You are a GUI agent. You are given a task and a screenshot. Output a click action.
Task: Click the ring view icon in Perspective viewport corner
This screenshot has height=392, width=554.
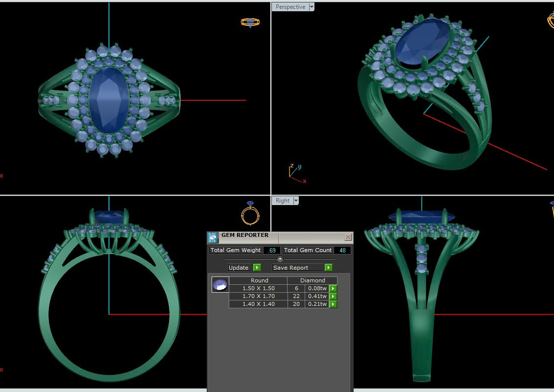pyautogui.click(x=551, y=20)
